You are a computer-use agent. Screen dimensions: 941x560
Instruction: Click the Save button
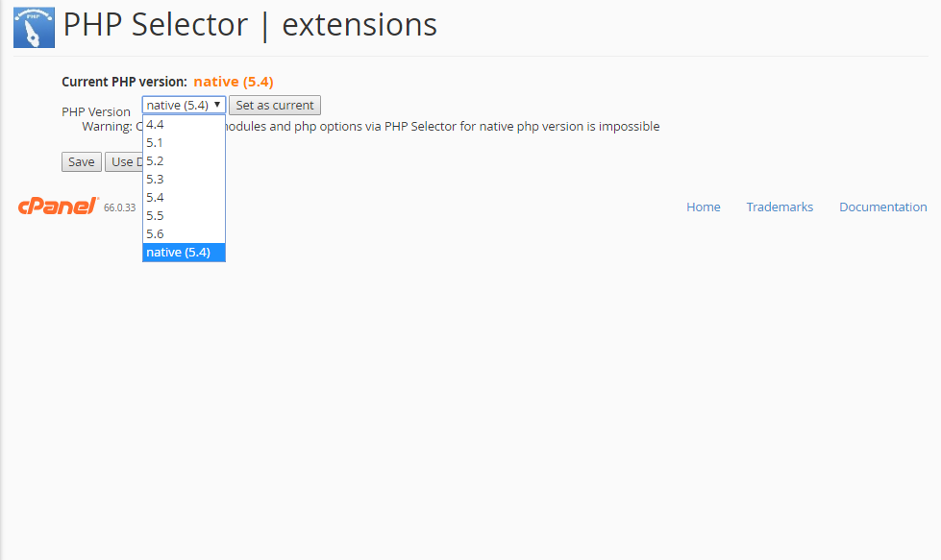click(x=81, y=161)
